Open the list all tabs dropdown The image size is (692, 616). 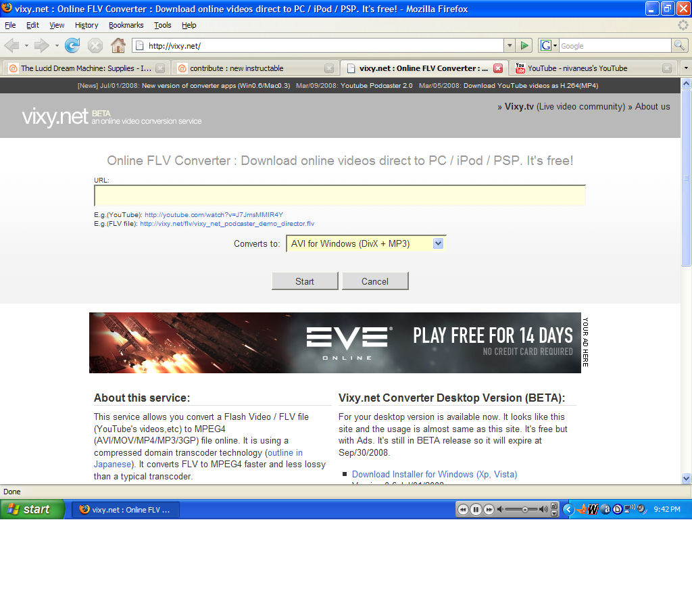click(685, 68)
